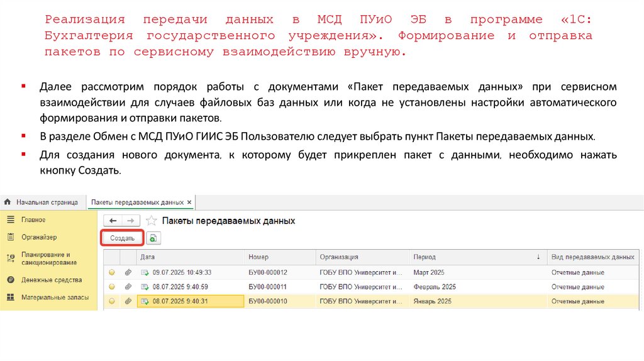Image resolution: width=644 pixels, height=361 pixels.
Task: Click the Главное hamburger icon
Action: tap(11, 219)
